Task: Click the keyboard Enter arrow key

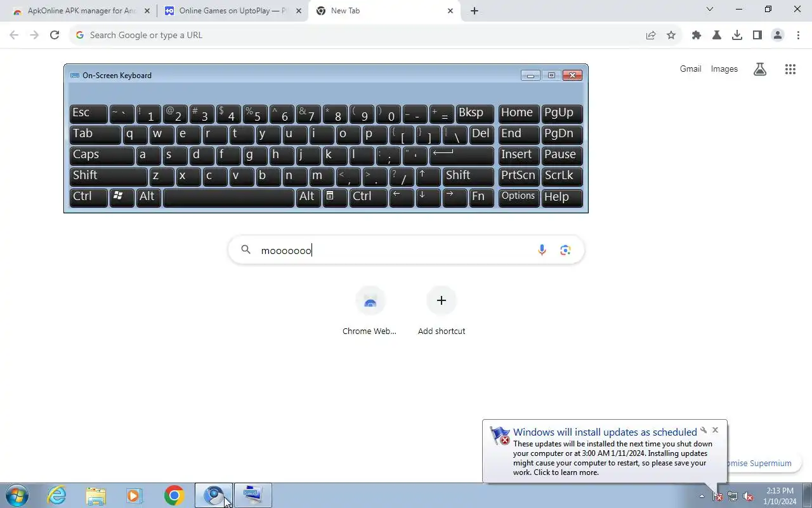Action: tap(462, 155)
